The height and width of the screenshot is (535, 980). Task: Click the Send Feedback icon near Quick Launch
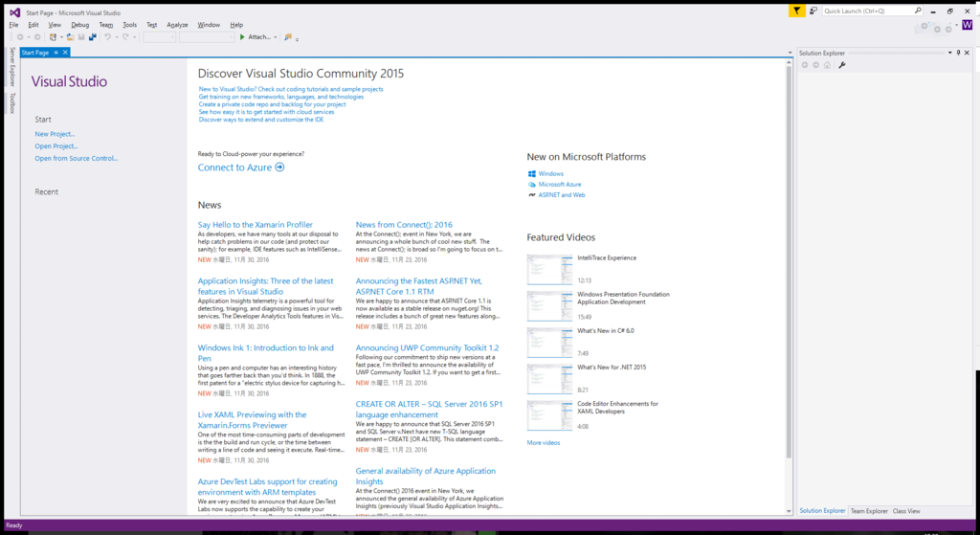point(813,11)
